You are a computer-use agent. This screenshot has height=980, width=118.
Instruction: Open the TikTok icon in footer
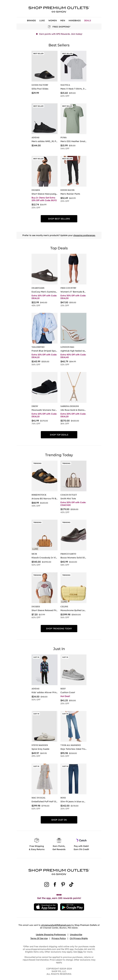[x=71, y=884]
